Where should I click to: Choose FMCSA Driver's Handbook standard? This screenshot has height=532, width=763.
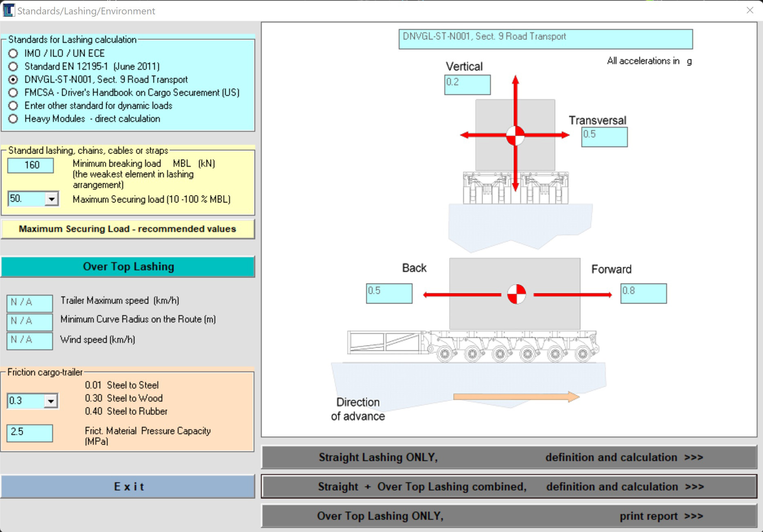[13, 93]
